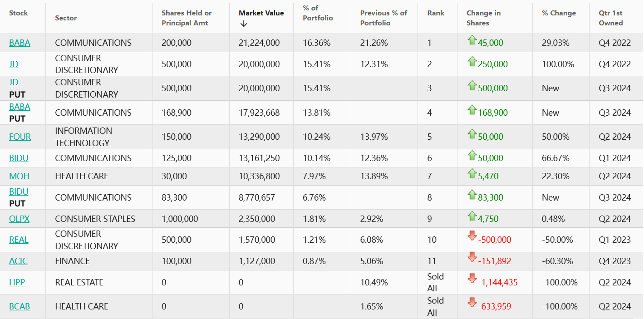Open the BABA stock link in rank 1 row
Viewport: 644px width, 319px height.
pos(20,43)
